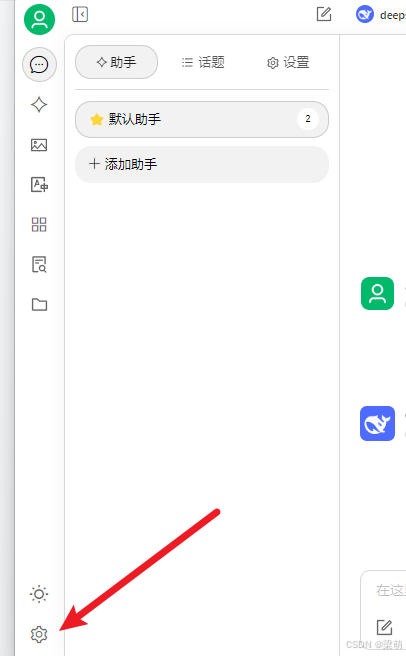Click the message input field placeholder
Screen dimensions: 406x656
390,590
